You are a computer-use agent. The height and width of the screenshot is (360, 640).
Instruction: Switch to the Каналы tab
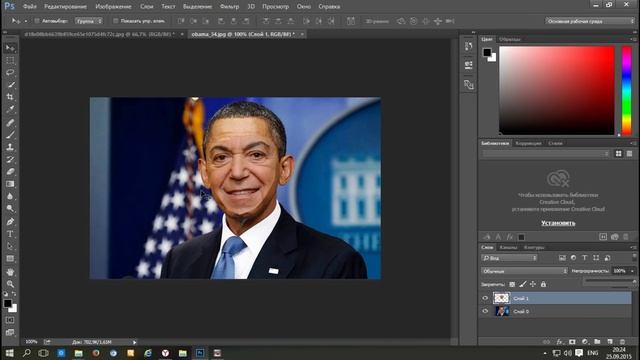508,247
